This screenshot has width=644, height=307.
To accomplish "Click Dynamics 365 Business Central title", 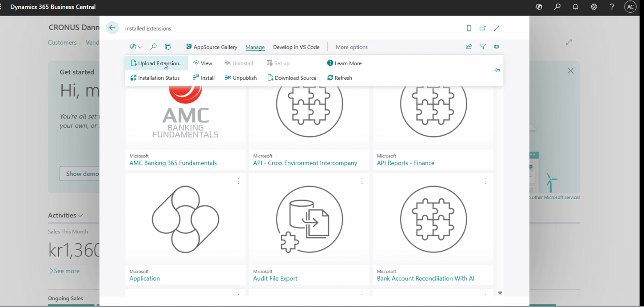I will (x=53, y=7).
